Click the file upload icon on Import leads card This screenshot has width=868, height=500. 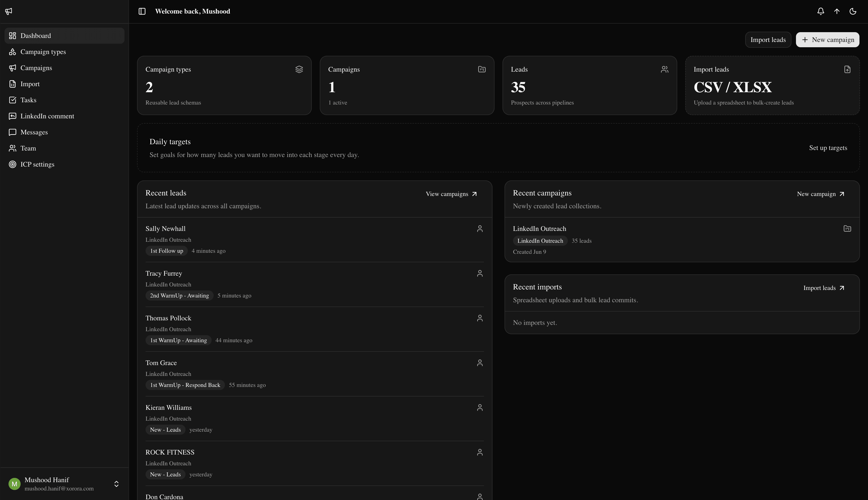click(847, 69)
